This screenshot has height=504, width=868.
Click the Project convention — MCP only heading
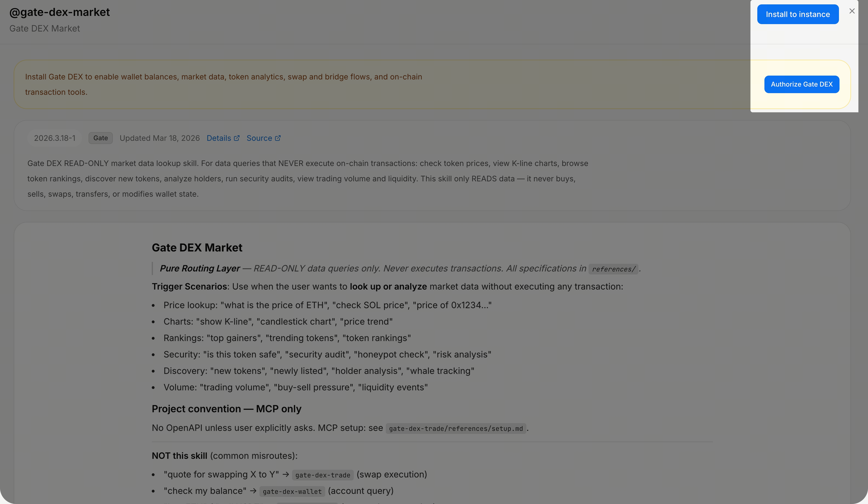[226, 409]
